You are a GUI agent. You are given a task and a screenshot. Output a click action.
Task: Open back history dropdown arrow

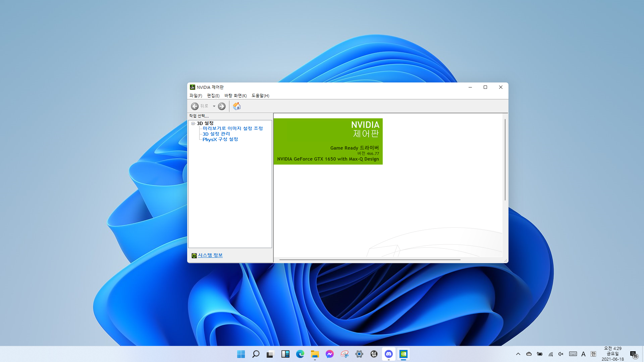click(214, 106)
